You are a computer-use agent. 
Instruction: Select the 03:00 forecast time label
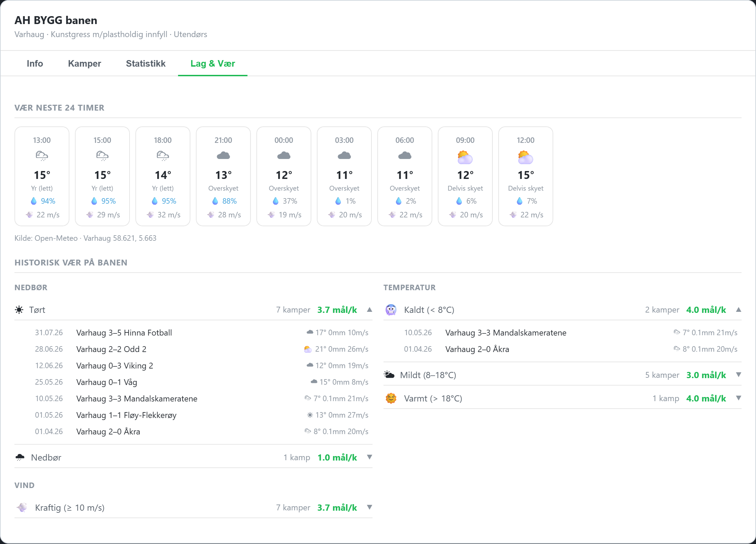[x=344, y=140]
